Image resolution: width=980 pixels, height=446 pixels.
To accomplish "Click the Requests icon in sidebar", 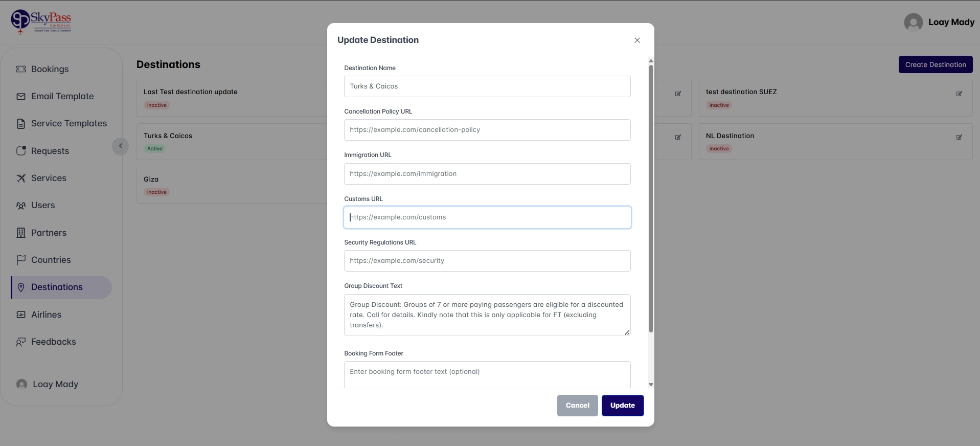I will (21, 151).
